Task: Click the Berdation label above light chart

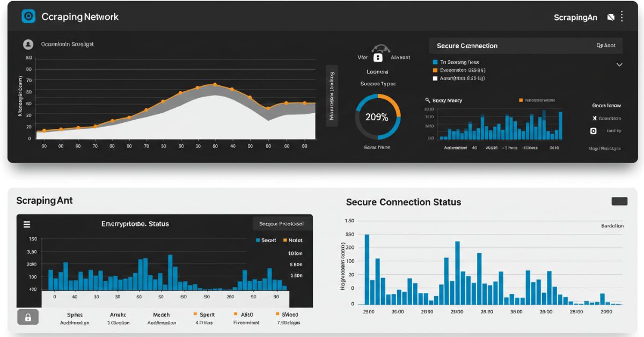Action: coord(612,226)
